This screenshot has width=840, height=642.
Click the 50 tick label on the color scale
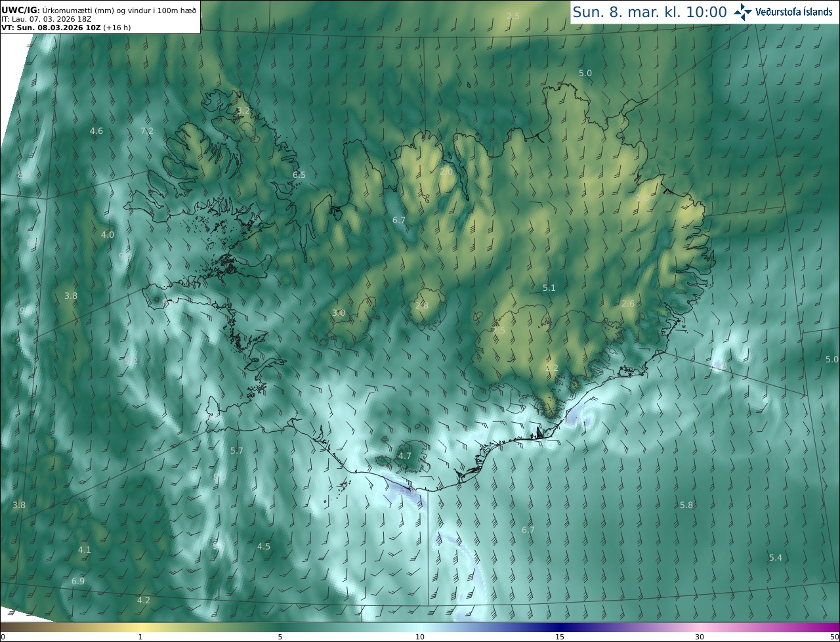(835, 637)
